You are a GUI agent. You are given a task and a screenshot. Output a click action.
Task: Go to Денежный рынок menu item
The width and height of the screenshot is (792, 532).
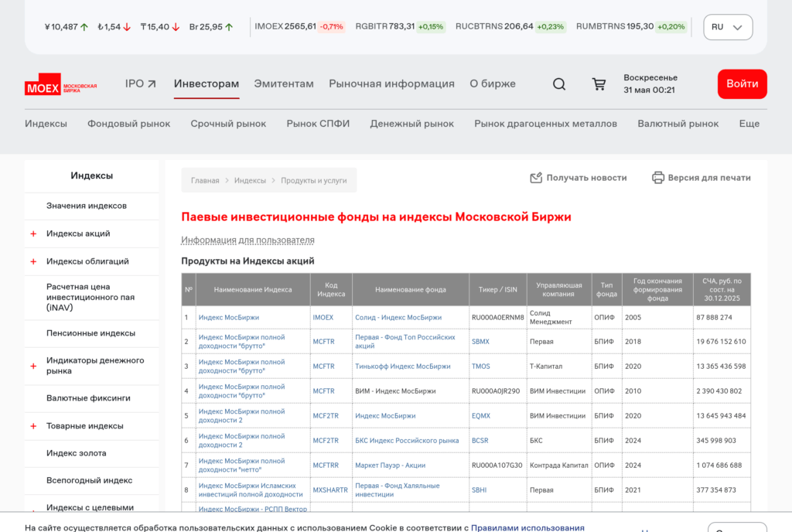pyautogui.click(x=411, y=124)
